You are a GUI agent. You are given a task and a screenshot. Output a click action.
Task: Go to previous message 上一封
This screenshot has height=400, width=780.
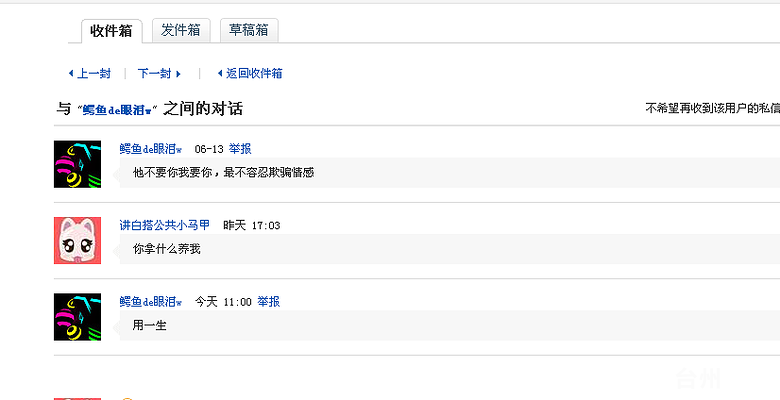click(94, 73)
